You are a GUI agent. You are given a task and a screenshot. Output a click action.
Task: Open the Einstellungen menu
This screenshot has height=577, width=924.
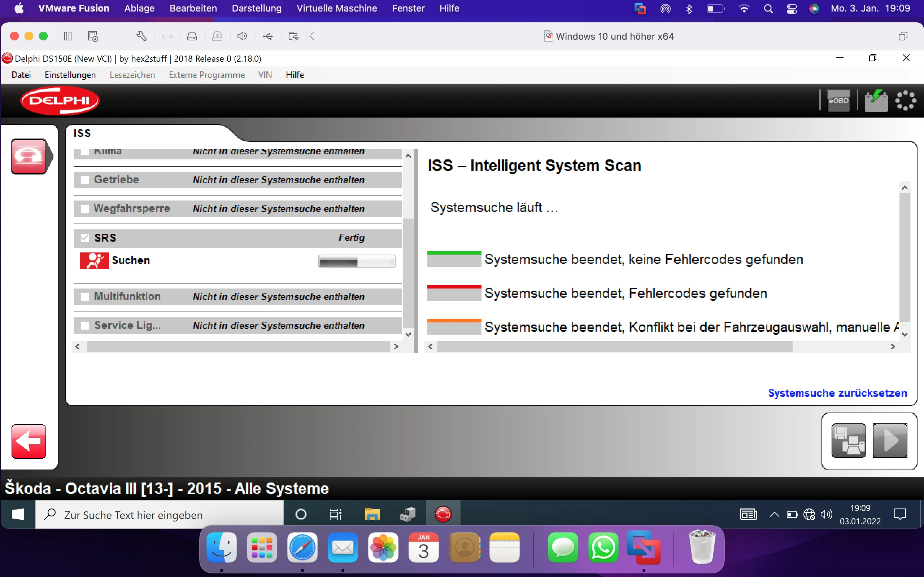pos(70,75)
